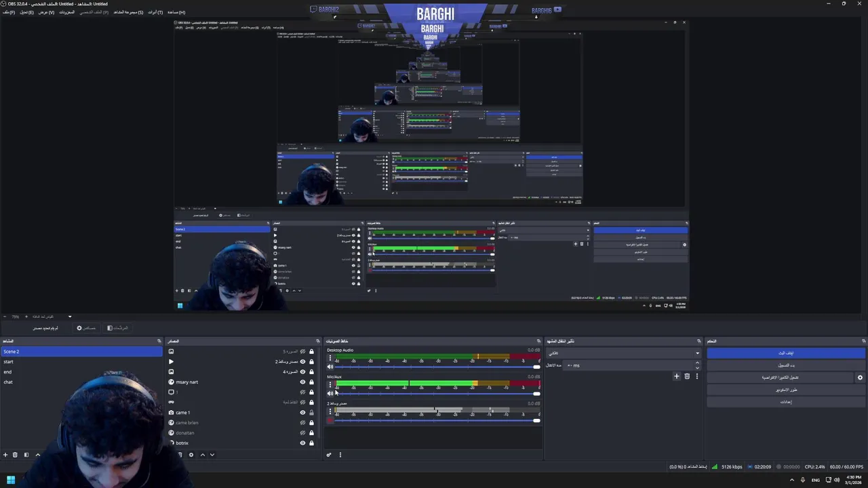Open three-dot menu of third mixer channel

[x=330, y=411]
